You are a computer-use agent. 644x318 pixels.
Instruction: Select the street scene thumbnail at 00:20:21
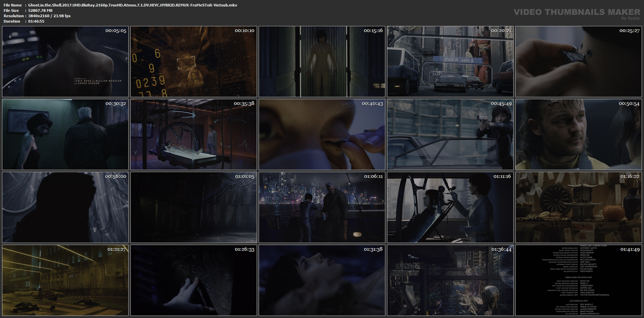pos(450,61)
